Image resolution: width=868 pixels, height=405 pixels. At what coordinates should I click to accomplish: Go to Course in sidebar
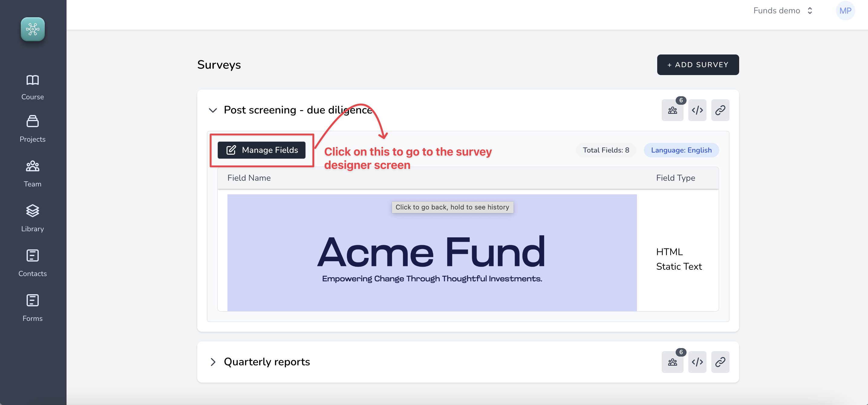(x=33, y=87)
